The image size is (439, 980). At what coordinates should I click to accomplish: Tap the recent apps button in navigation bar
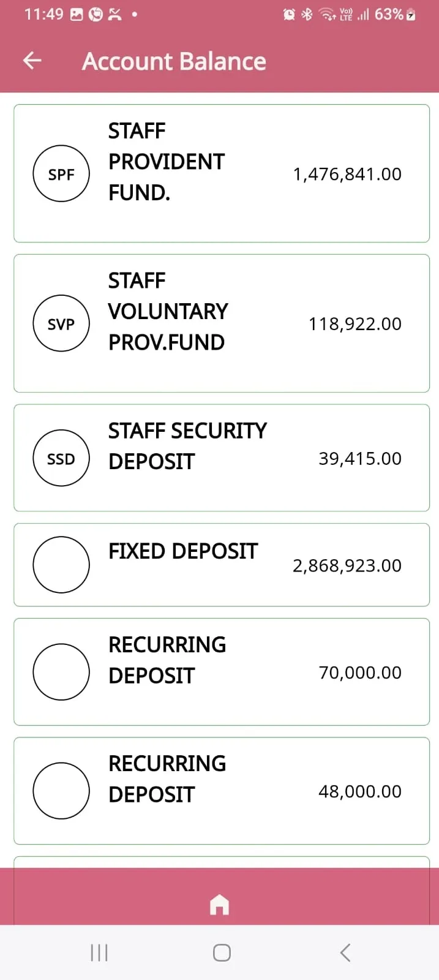[99, 952]
